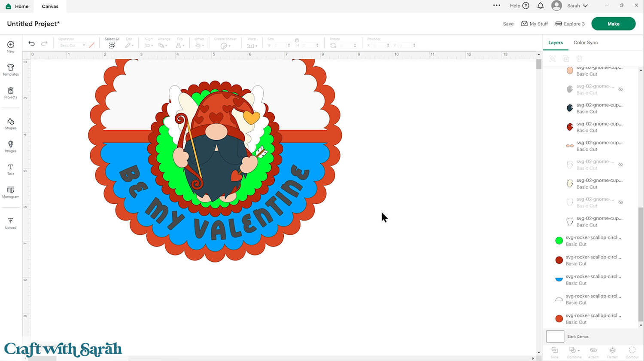Switch to the Color Sync tab
Viewport: 644px width, 361px height.
click(x=585, y=43)
